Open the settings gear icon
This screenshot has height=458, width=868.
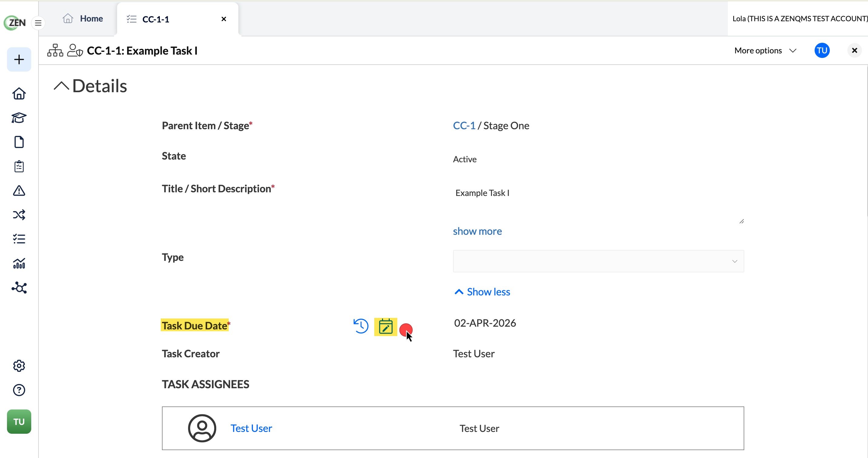(x=19, y=366)
